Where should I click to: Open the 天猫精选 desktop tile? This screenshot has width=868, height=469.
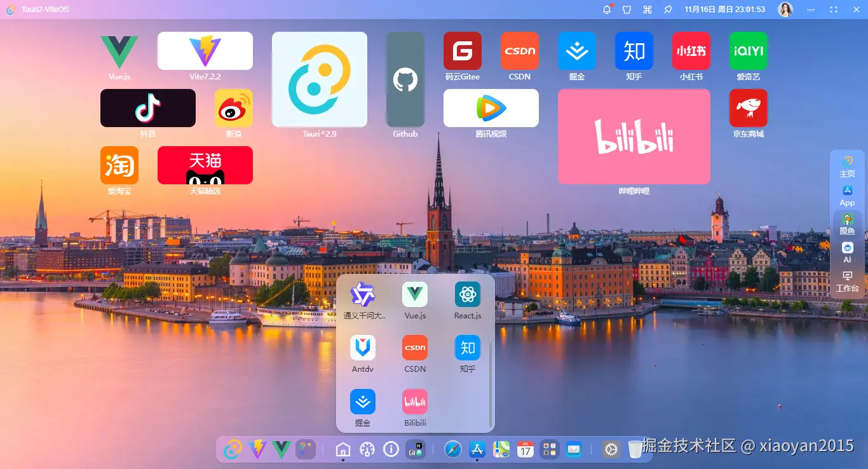point(205,165)
